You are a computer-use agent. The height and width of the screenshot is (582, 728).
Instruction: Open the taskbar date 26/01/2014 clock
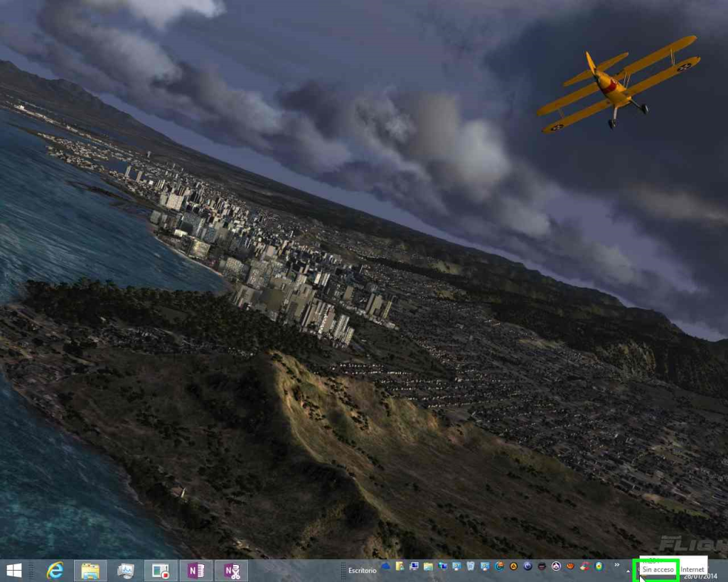click(700, 576)
